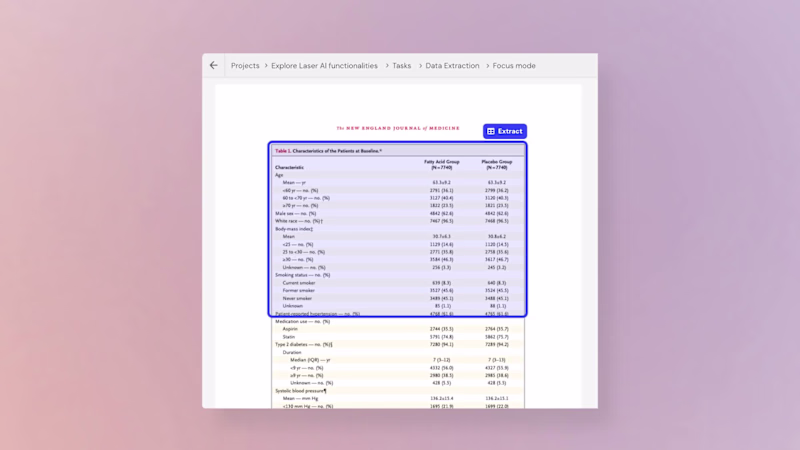Select the Statin row label
800x450 pixels.
pyautogui.click(x=289, y=337)
